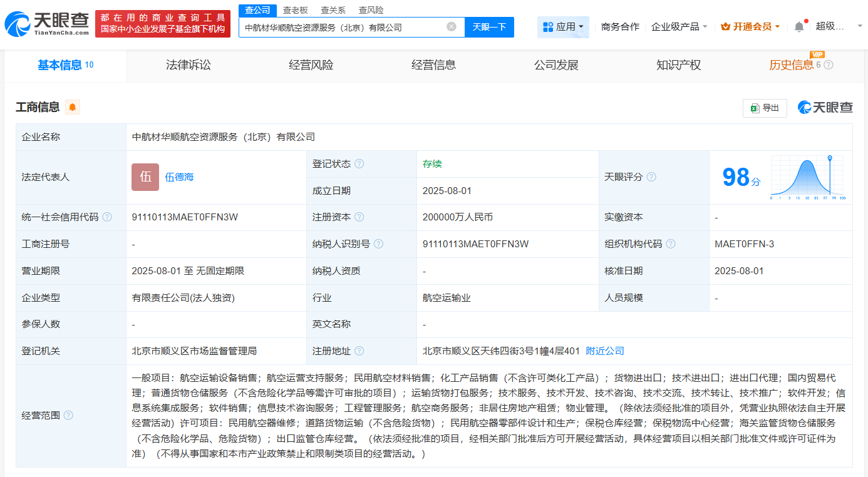Click the 应用 grid icon

pos(548,27)
